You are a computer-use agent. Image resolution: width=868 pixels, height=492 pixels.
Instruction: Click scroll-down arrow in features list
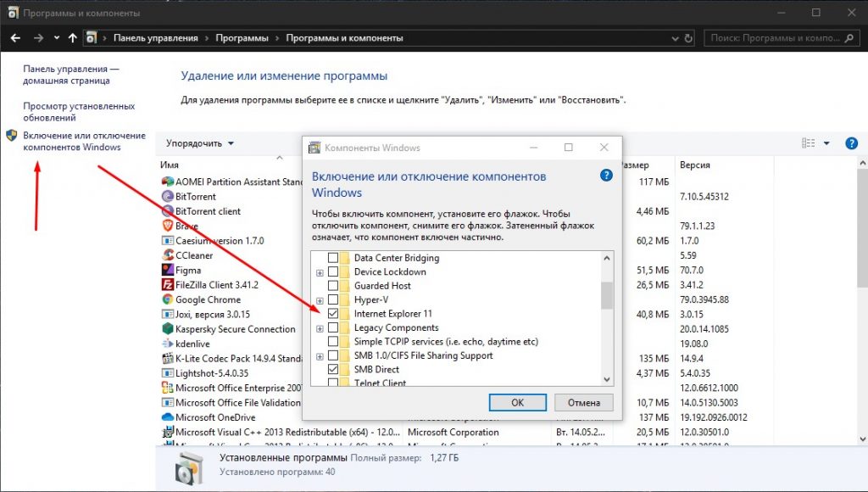point(607,379)
